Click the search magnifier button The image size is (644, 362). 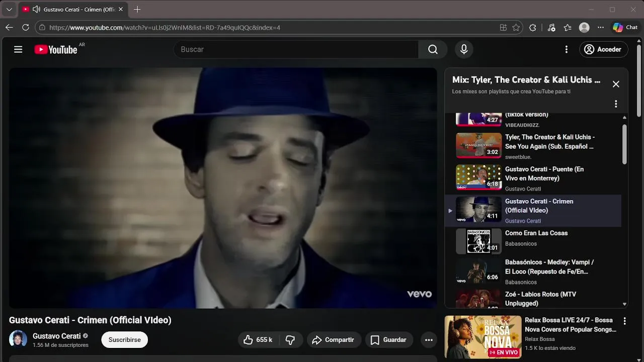point(433,49)
